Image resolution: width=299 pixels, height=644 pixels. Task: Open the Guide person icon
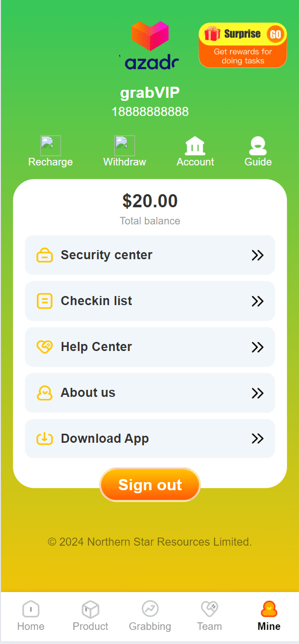coord(258,145)
